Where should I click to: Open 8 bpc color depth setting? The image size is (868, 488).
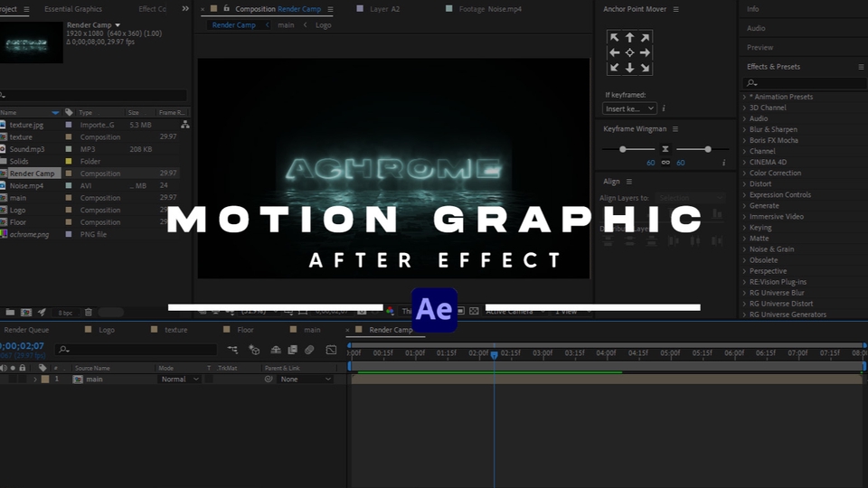coord(65,313)
